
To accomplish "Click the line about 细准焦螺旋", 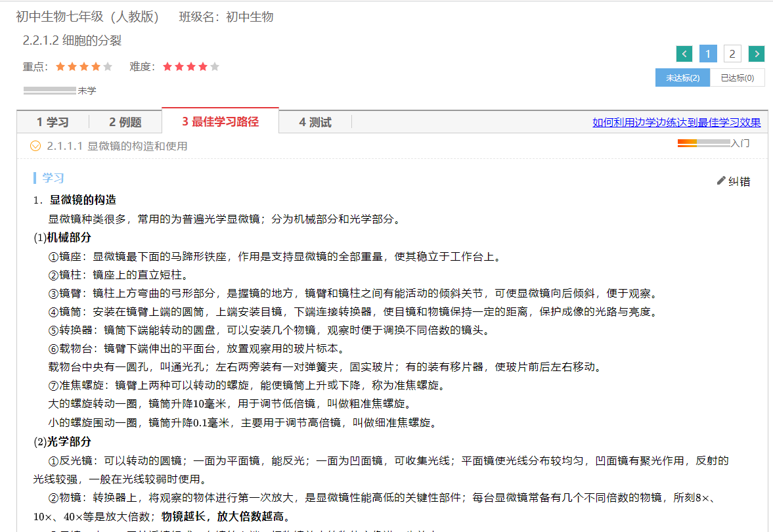I will (244, 422).
